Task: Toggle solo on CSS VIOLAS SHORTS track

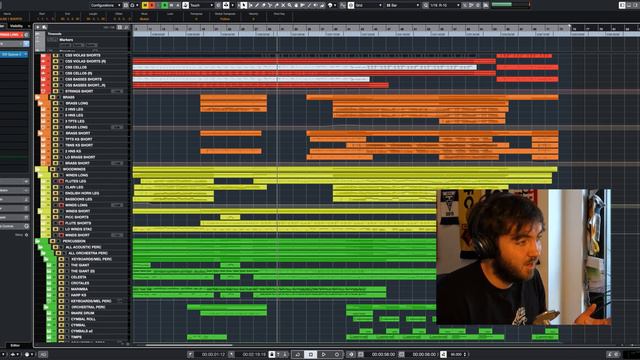Action: (x=62, y=55)
